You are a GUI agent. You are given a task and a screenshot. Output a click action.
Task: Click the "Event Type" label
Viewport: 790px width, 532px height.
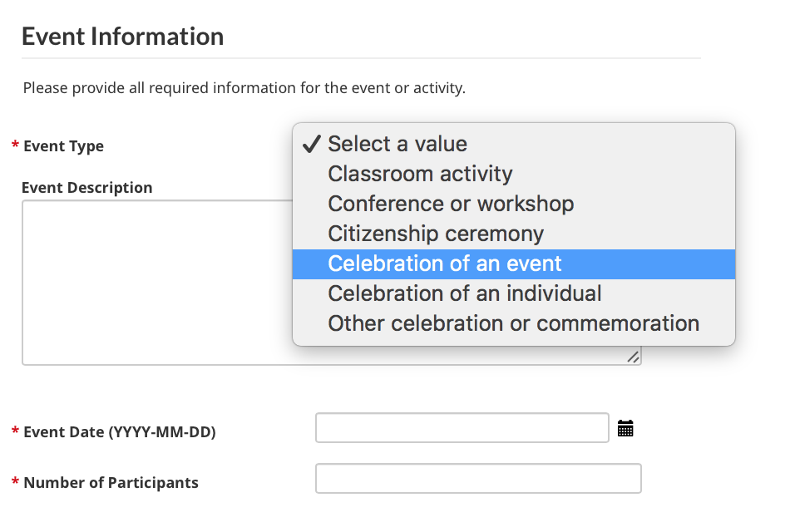tap(63, 146)
